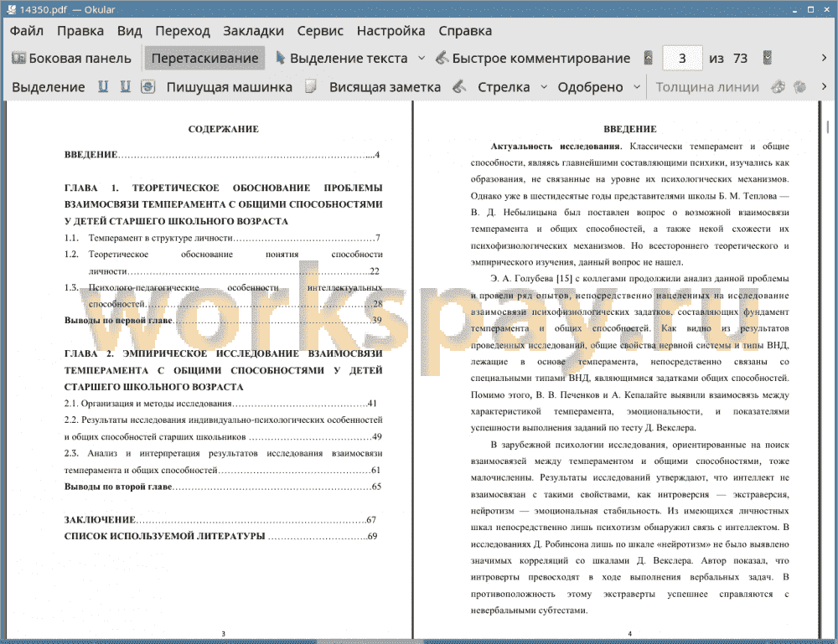The height and width of the screenshot is (644, 838).
Task: Click annotation fill color icon
Action: pyautogui.click(x=800, y=86)
